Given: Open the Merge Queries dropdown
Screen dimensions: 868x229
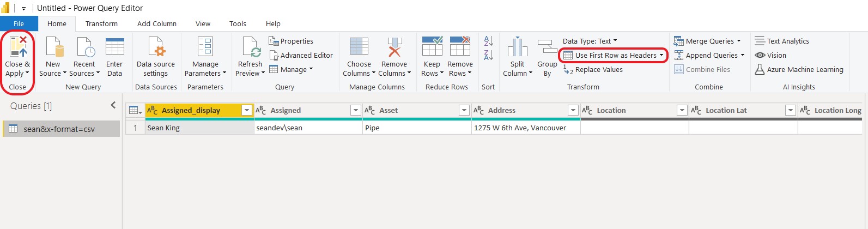Looking at the screenshot, I should [x=739, y=41].
